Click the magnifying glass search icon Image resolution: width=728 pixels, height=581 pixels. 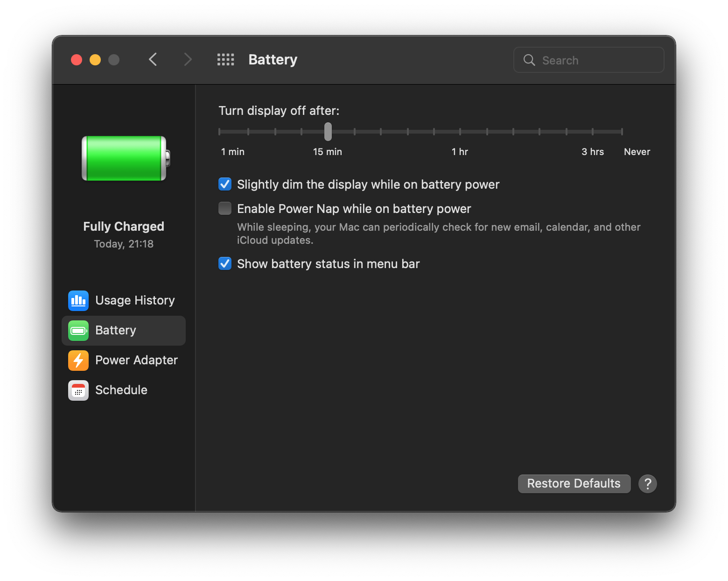tap(529, 60)
